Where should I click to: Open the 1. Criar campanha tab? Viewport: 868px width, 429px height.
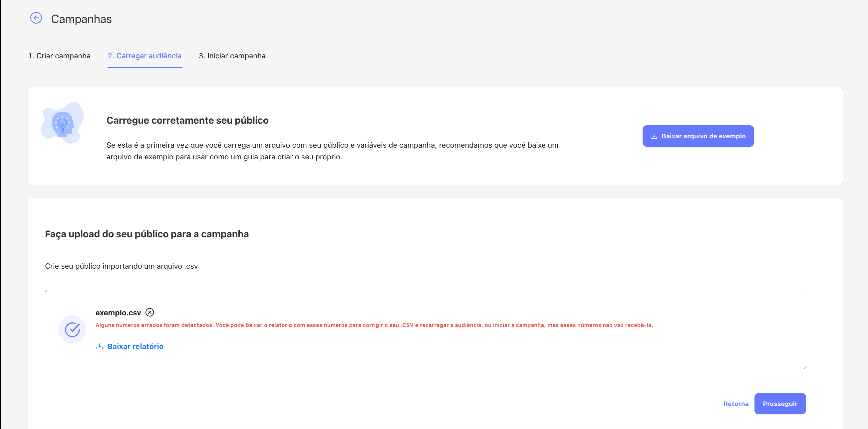[59, 56]
